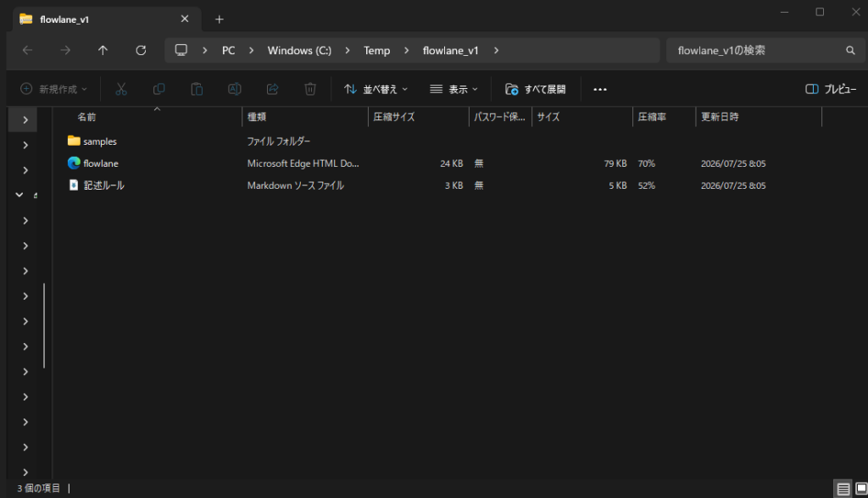The image size is (868, 498).
Task: Click Windows (C:) in the breadcrumb
Action: point(299,50)
